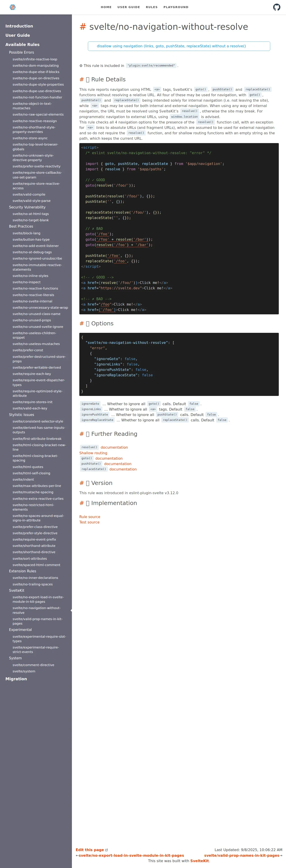
Task: Open svelte/prefer-const rule
Action: (x=28, y=350)
